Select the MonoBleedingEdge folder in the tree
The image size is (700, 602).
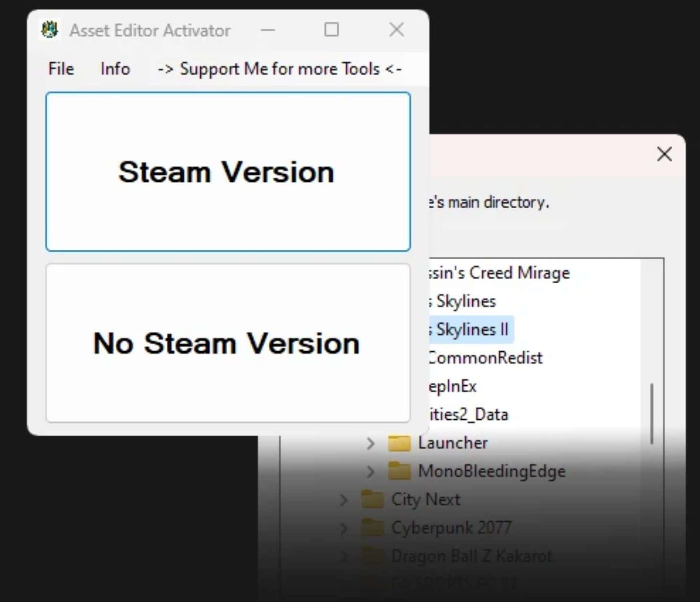492,471
